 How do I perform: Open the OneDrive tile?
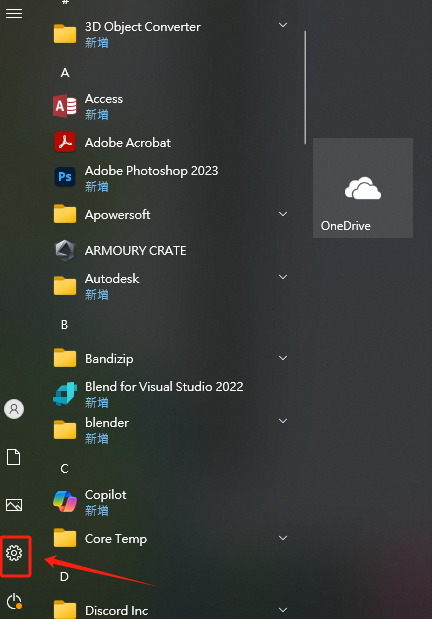[x=363, y=188]
